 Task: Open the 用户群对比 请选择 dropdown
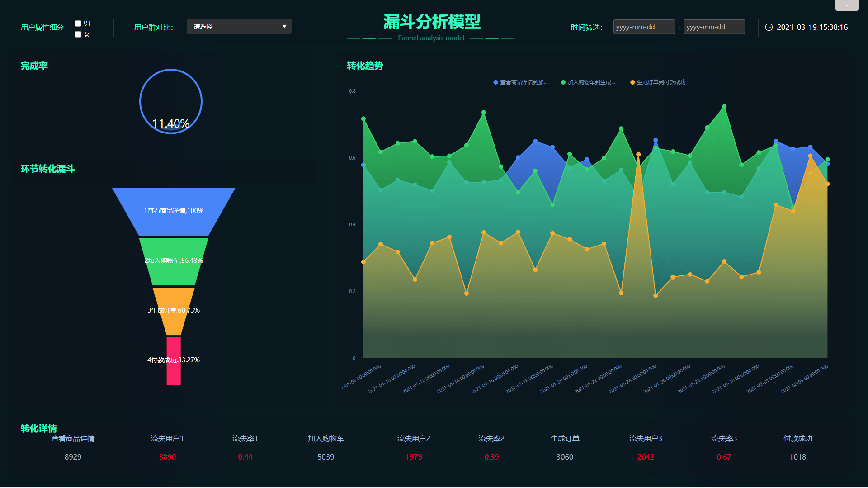pyautogui.click(x=238, y=27)
